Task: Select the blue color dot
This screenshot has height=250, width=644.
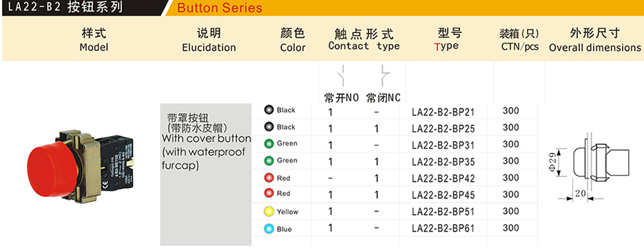Action: click(269, 229)
